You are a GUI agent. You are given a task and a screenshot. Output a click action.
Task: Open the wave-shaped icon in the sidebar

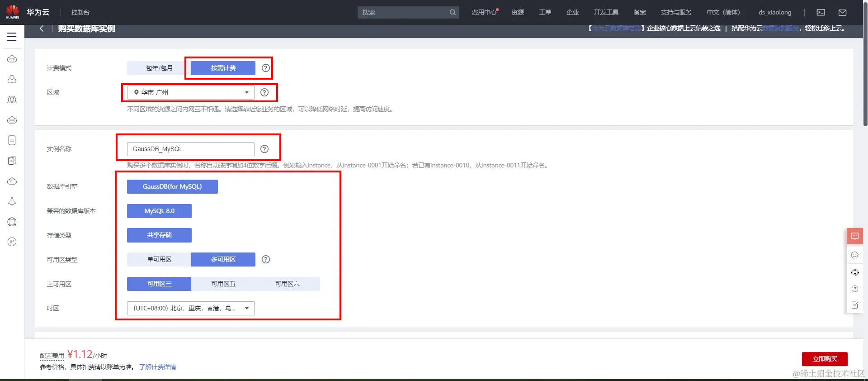click(x=12, y=100)
